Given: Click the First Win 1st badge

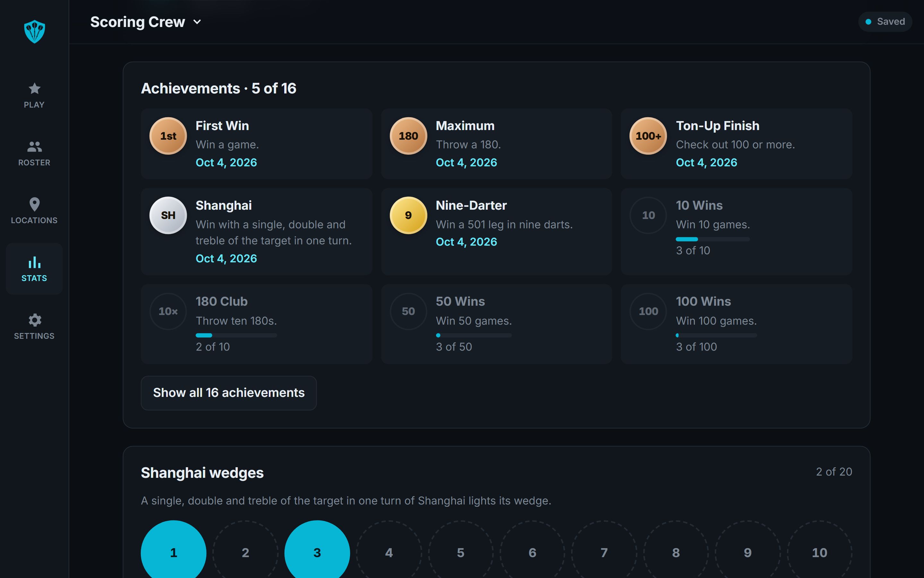Looking at the screenshot, I should tap(168, 136).
